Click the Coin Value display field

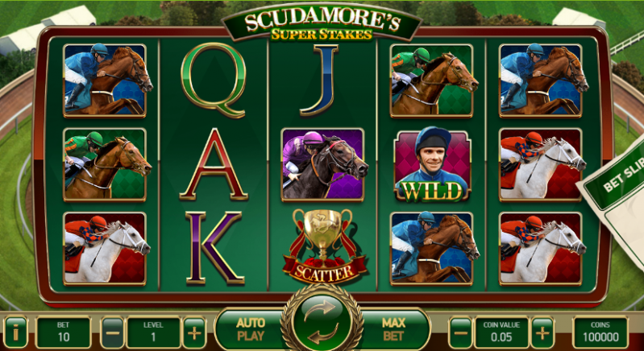click(x=501, y=332)
